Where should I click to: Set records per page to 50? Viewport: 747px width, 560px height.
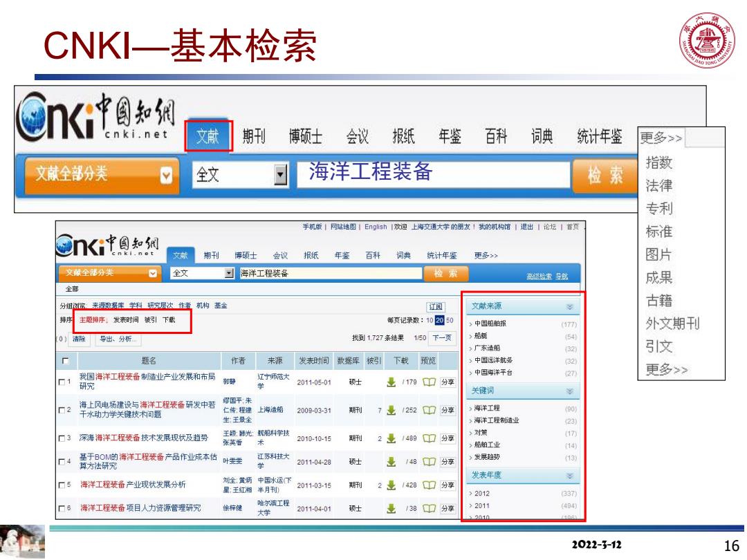point(450,321)
